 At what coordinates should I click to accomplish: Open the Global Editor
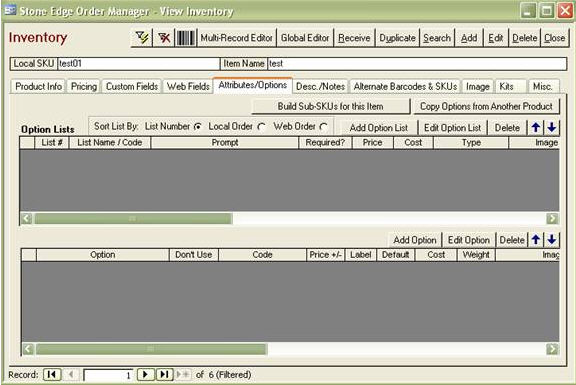tap(305, 38)
